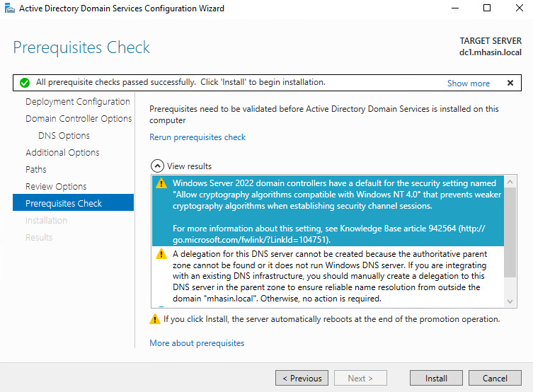
Task: Go back with the Previous button
Action: click(302, 378)
